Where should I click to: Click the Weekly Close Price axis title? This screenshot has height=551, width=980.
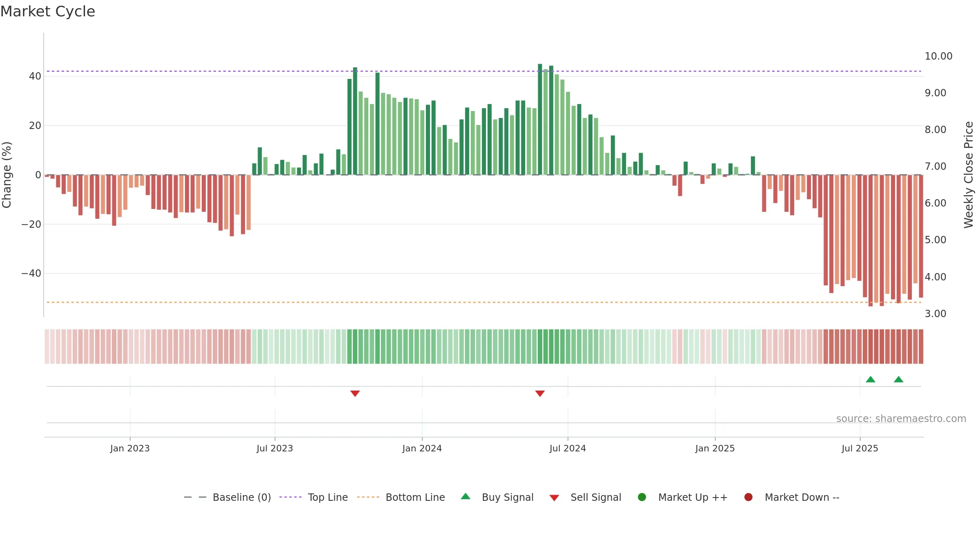[x=969, y=175]
